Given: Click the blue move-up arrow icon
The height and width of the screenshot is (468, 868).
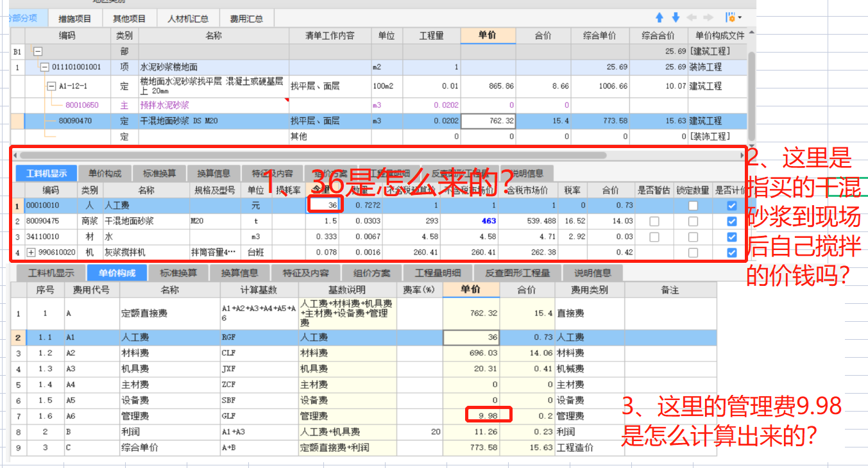Looking at the screenshot, I should [660, 18].
